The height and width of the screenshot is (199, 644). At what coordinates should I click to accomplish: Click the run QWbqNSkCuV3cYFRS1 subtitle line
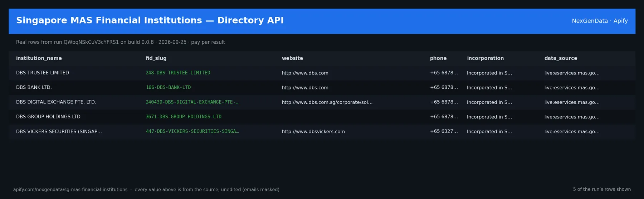coord(121,42)
